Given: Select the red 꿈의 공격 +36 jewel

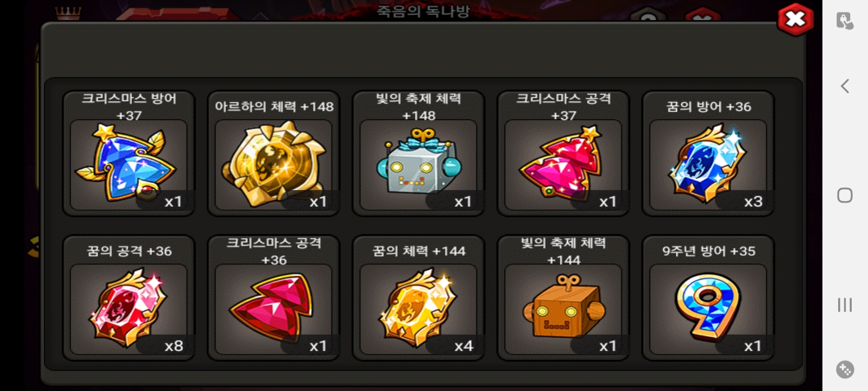Looking at the screenshot, I should [x=129, y=308].
